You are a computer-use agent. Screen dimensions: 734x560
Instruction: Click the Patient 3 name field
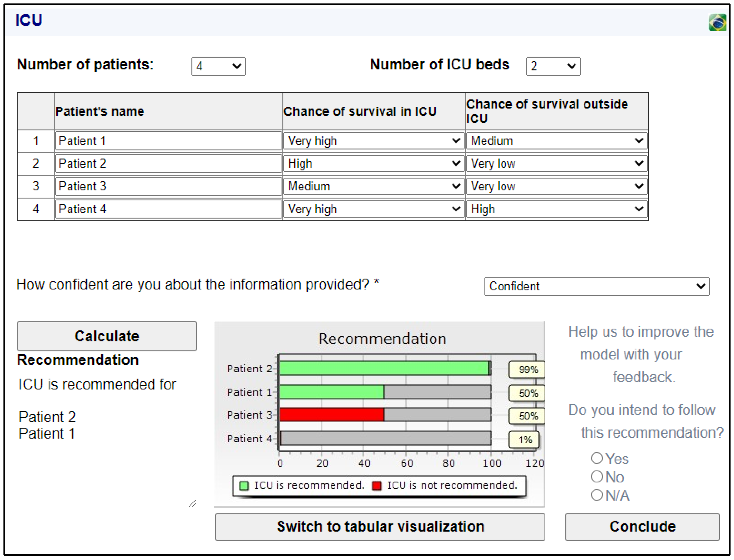(168, 186)
